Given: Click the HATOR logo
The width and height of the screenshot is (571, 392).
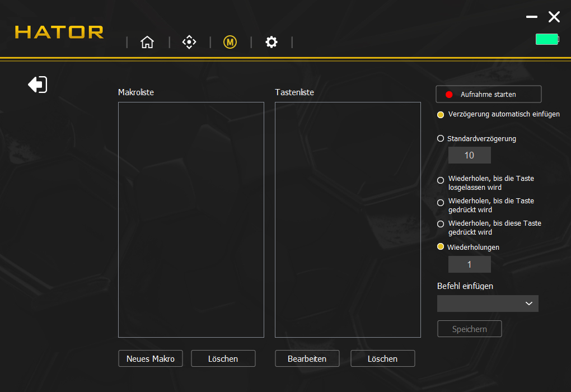Looking at the screenshot, I should [x=59, y=32].
